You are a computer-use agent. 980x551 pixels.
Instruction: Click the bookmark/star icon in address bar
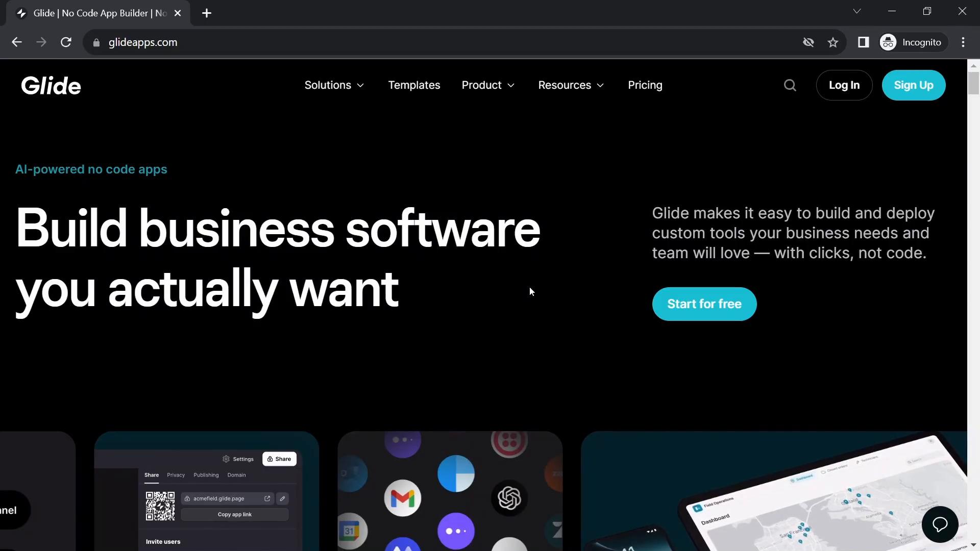click(x=834, y=42)
